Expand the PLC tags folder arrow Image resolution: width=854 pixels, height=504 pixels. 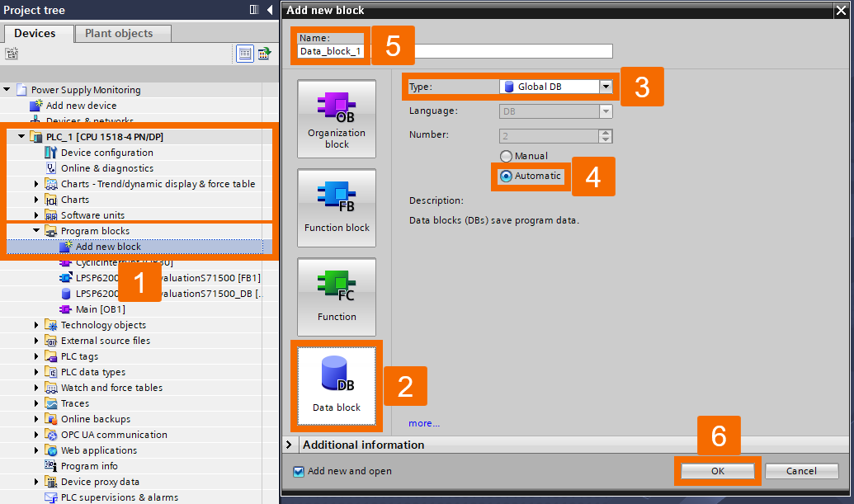coord(36,356)
